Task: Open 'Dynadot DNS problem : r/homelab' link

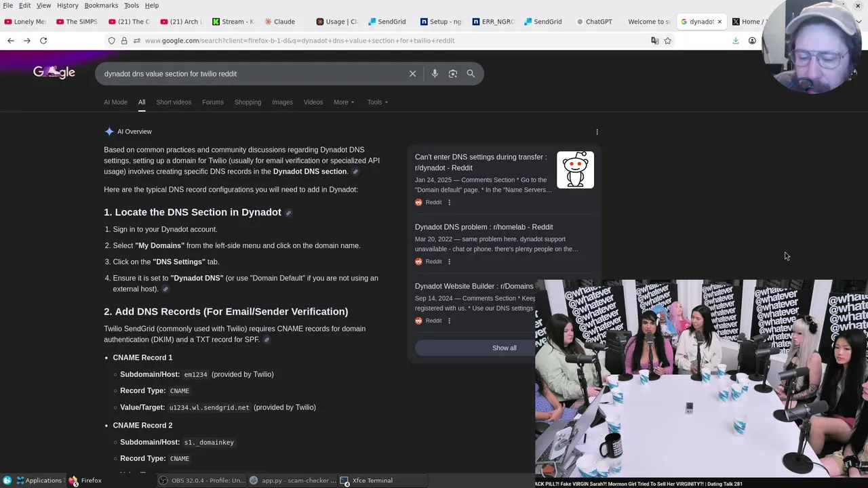Action: pyautogui.click(x=484, y=227)
